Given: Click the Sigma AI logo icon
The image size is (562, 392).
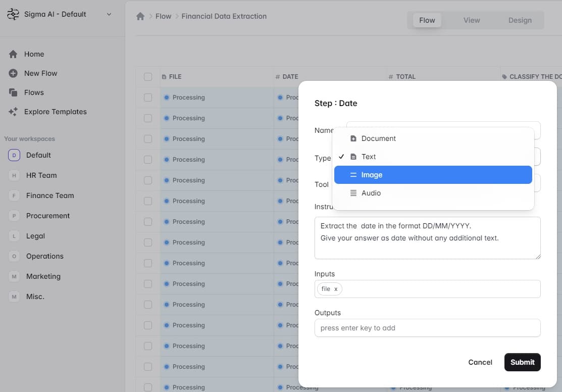Looking at the screenshot, I should coord(13,14).
